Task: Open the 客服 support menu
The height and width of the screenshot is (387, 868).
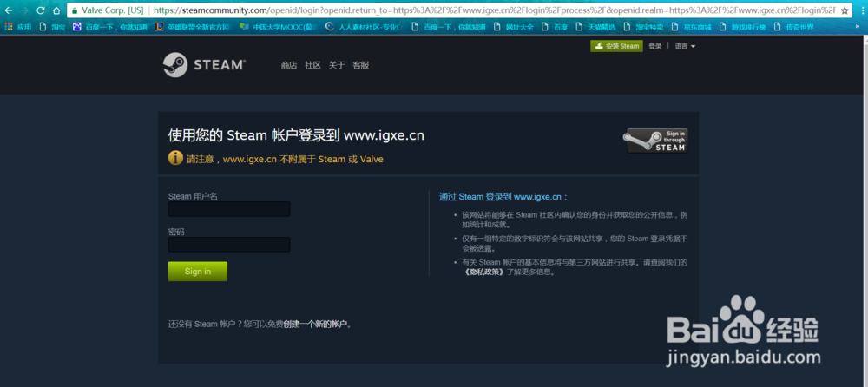Action: pyautogui.click(x=361, y=65)
